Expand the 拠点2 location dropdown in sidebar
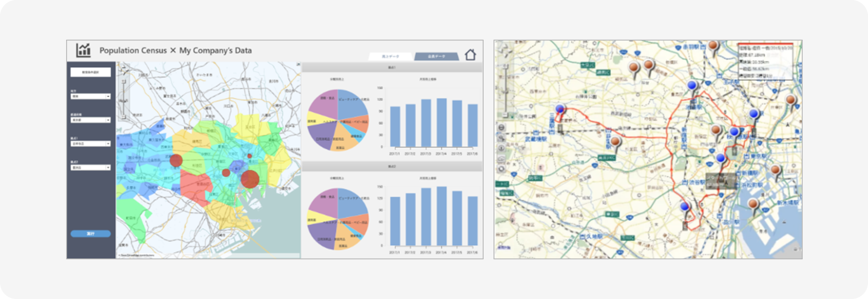Viewport: 868px width, 299px height. (x=91, y=168)
